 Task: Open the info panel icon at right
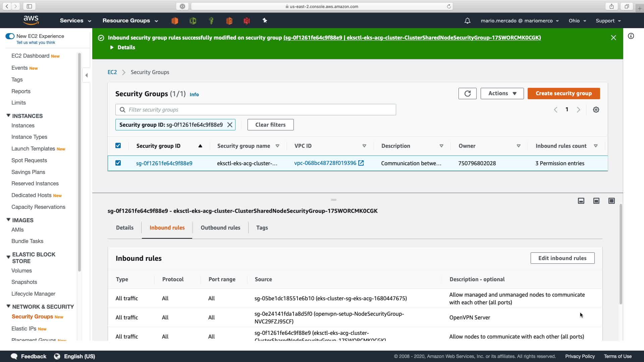(631, 36)
